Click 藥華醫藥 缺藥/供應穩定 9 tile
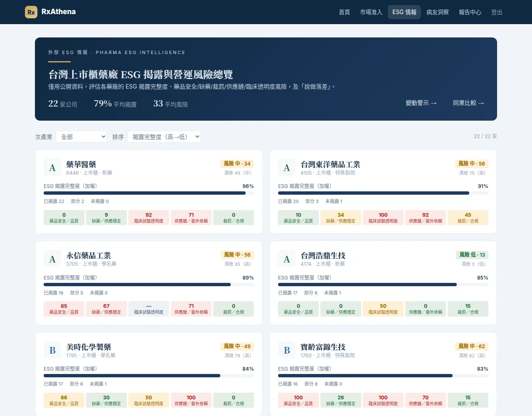This screenshot has height=416, width=532. pyautogui.click(x=106, y=218)
